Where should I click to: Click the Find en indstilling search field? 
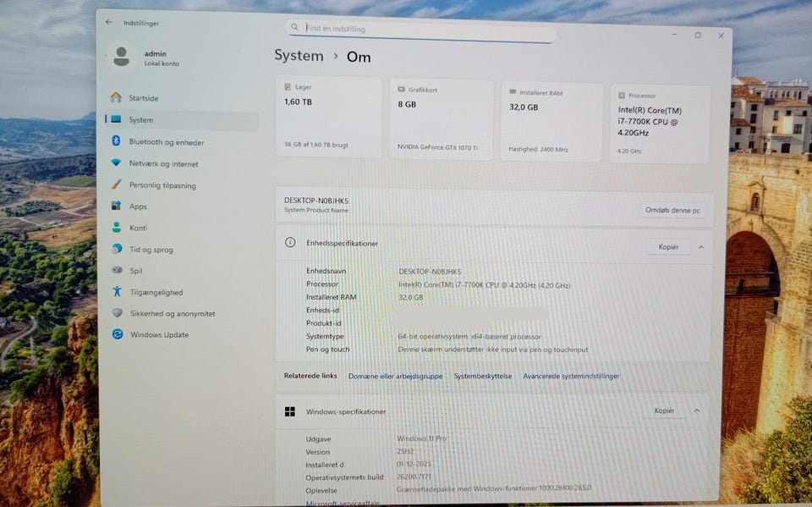[x=420, y=30]
